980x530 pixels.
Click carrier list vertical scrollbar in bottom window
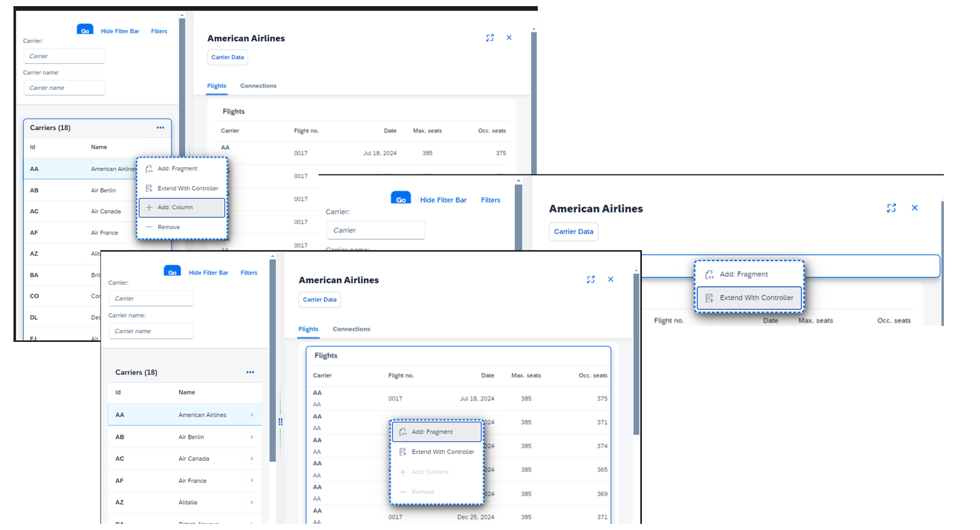click(x=273, y=362)
